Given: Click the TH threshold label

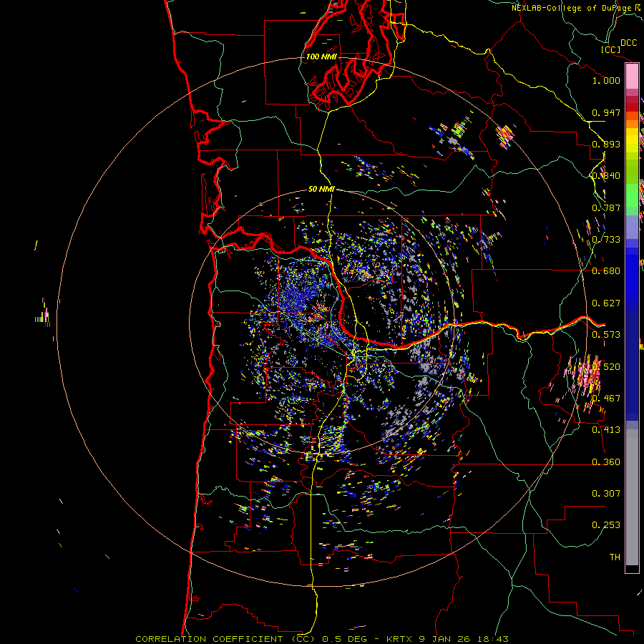Looking at the screenshot, I should [615, 557].
